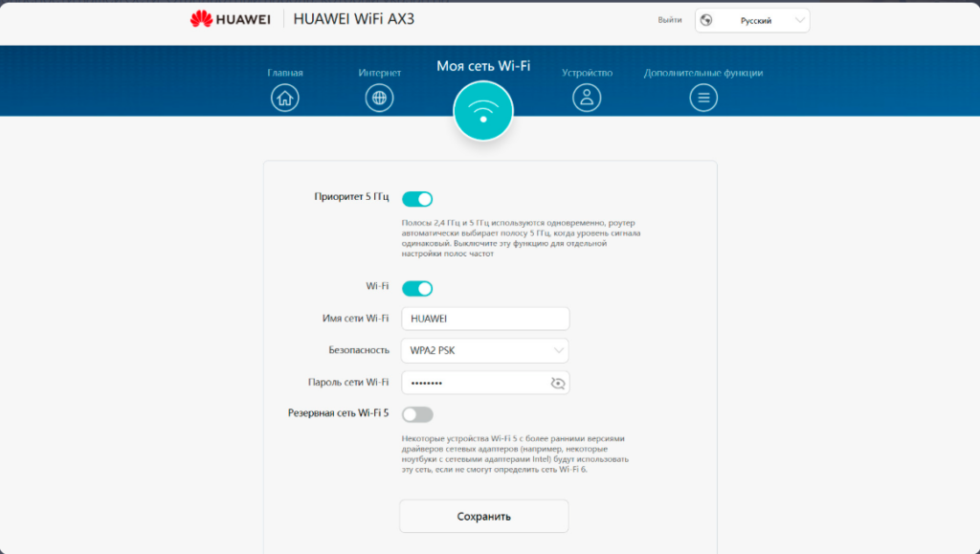Open the Home page house icon
Viewport: 980px width, 554px height.
click(x=285, y=97)
